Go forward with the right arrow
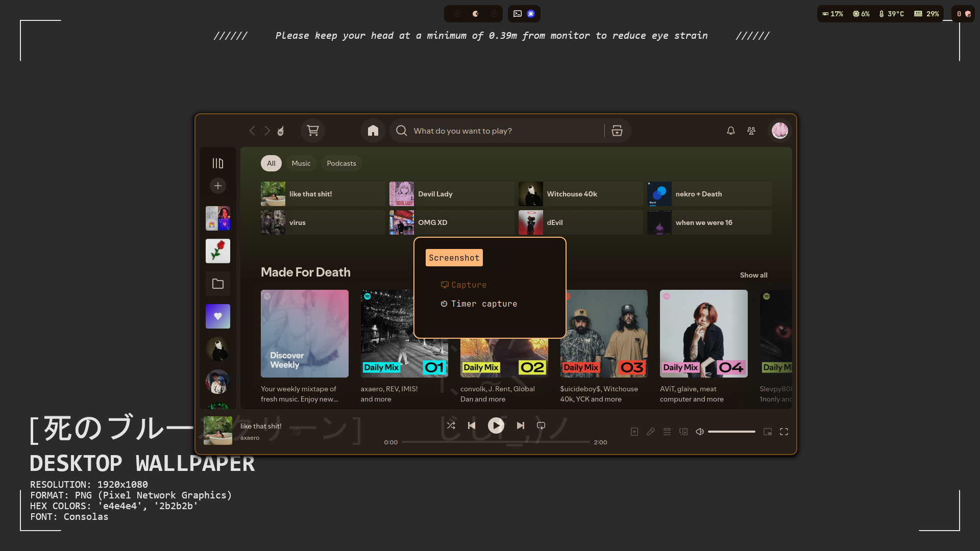This screenshot has height=551, width=980. point(267,131)
